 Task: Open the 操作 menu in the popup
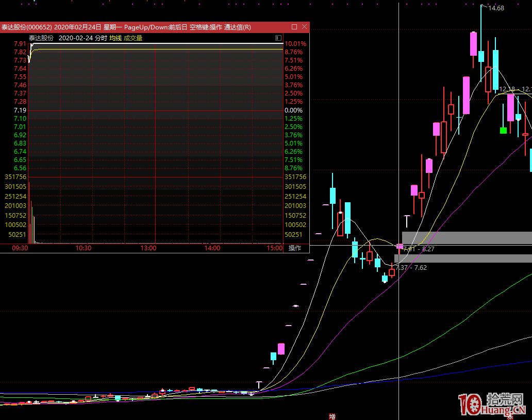pyautogui.click(x=295, y=248)
